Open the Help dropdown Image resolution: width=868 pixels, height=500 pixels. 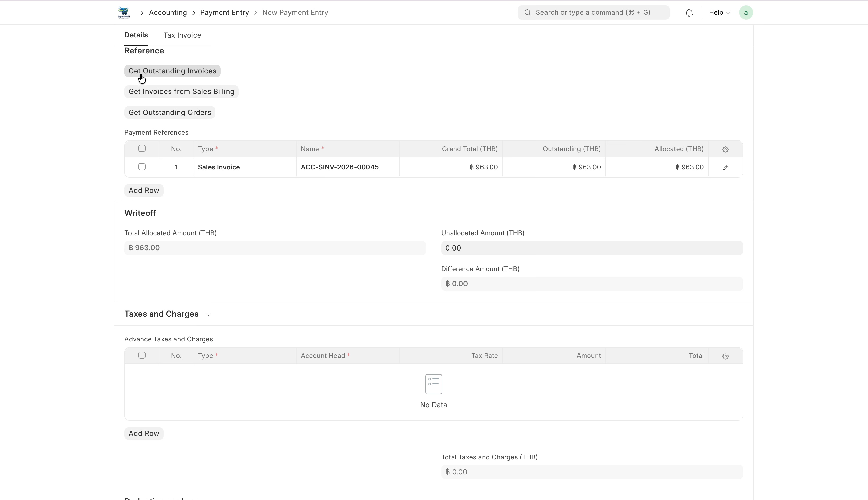[x=719, y=13]
